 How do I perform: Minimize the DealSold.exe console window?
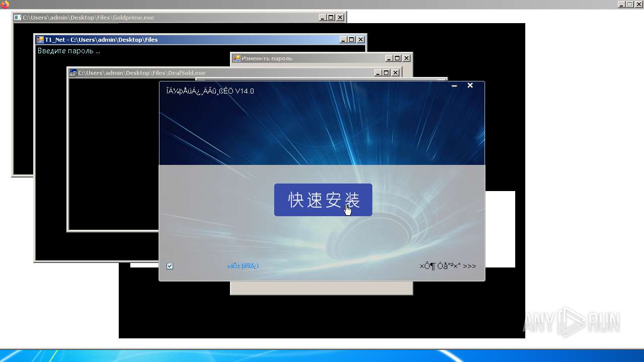(x=377, y=73)
